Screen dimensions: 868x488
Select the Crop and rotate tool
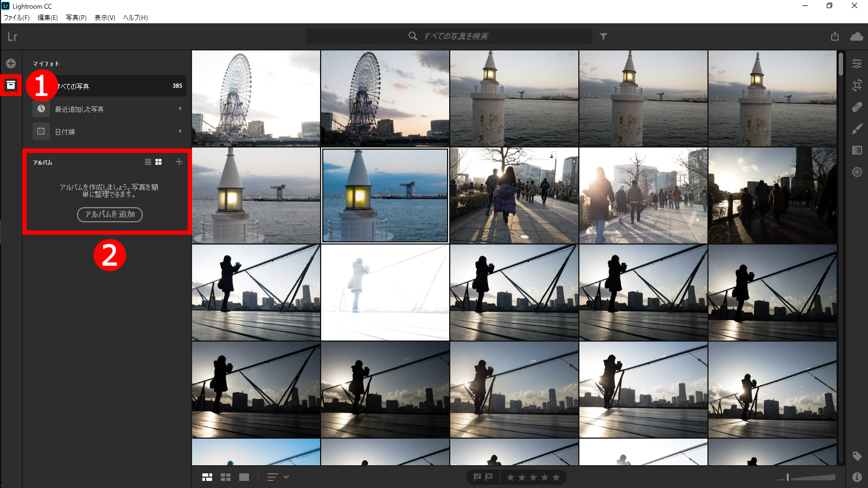coord(857,85)
